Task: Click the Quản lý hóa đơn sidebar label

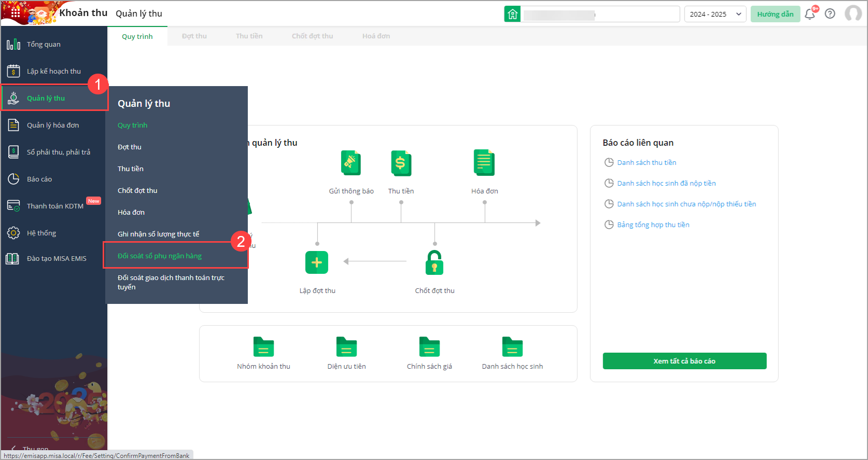Action: [53, 125]
